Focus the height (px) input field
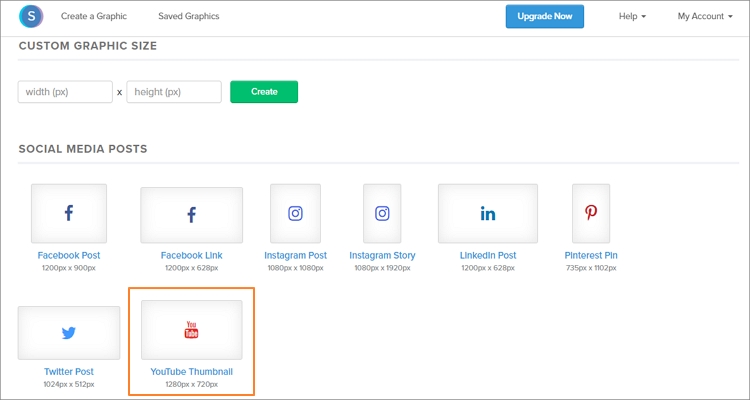Screen dimensions: 750x400 174,92
